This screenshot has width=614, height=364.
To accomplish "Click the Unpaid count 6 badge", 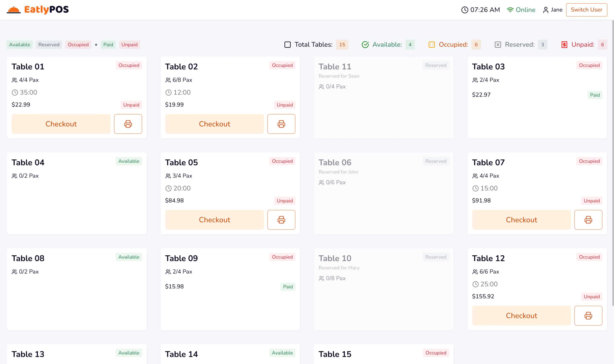I will click(x=602, y=45).
